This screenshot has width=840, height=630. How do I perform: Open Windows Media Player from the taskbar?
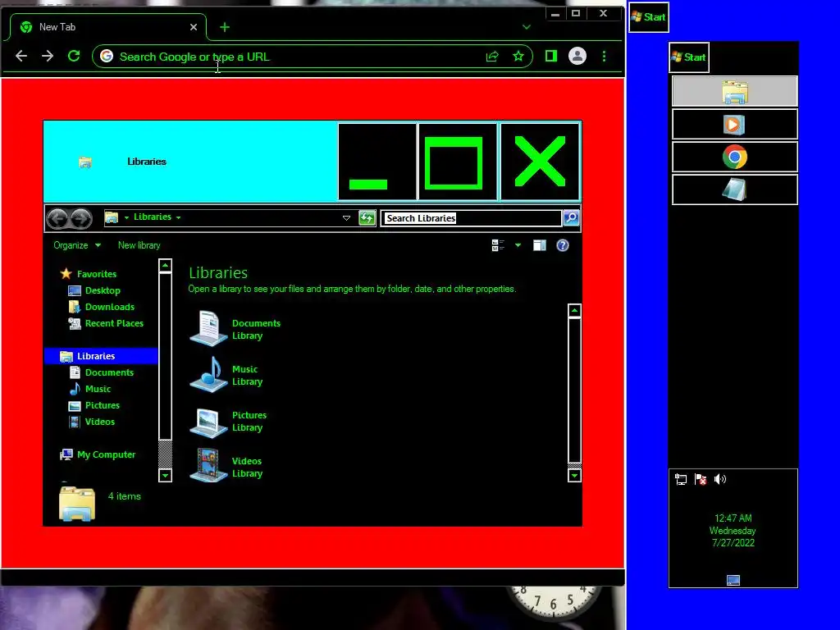pyautogui.click(x=734, y=125)
